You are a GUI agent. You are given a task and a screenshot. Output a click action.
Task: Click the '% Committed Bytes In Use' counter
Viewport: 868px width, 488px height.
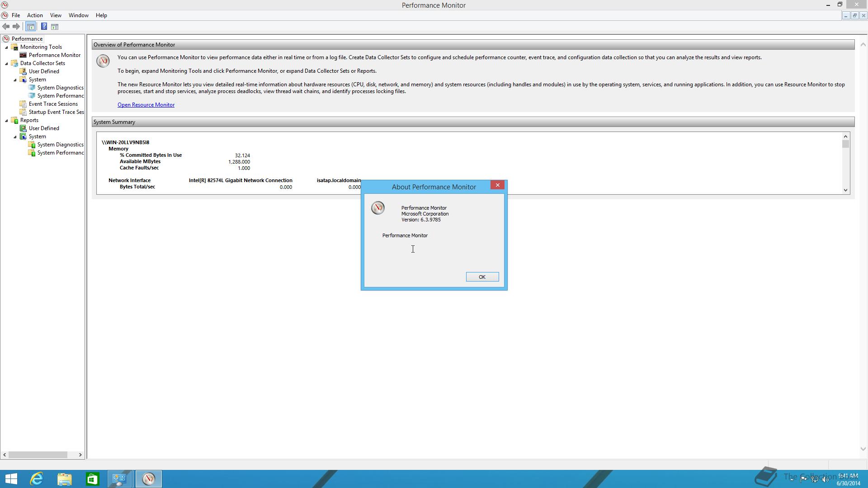tap(151, 155)
